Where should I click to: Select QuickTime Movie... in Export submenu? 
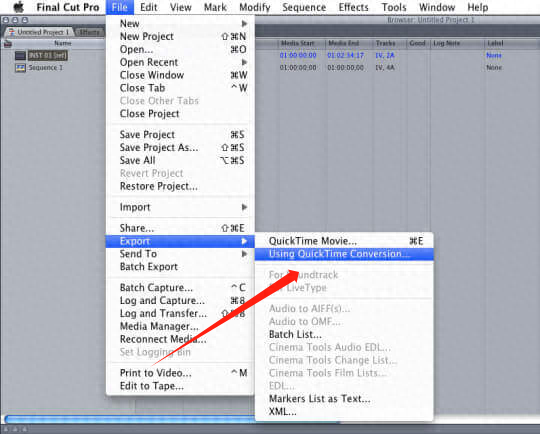pos(344,241)
